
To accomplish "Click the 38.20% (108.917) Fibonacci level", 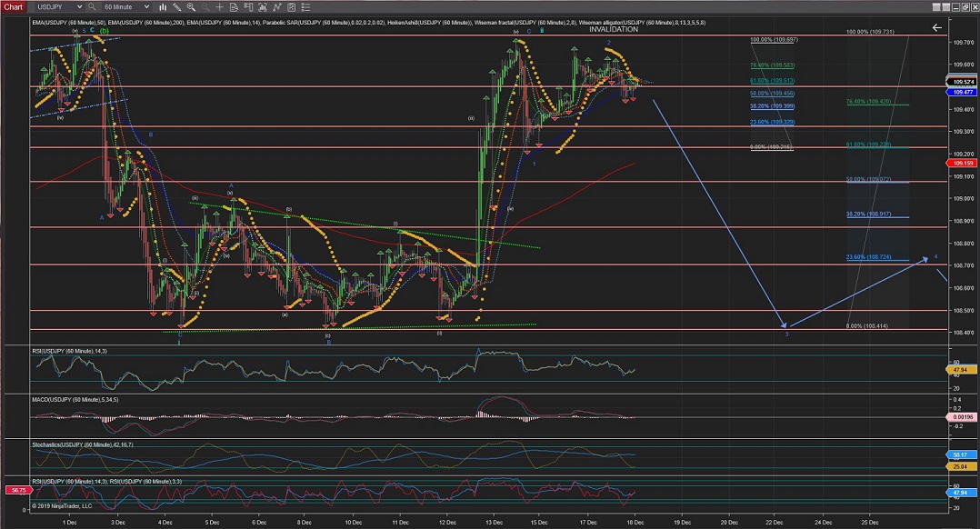I will [869, 215].
